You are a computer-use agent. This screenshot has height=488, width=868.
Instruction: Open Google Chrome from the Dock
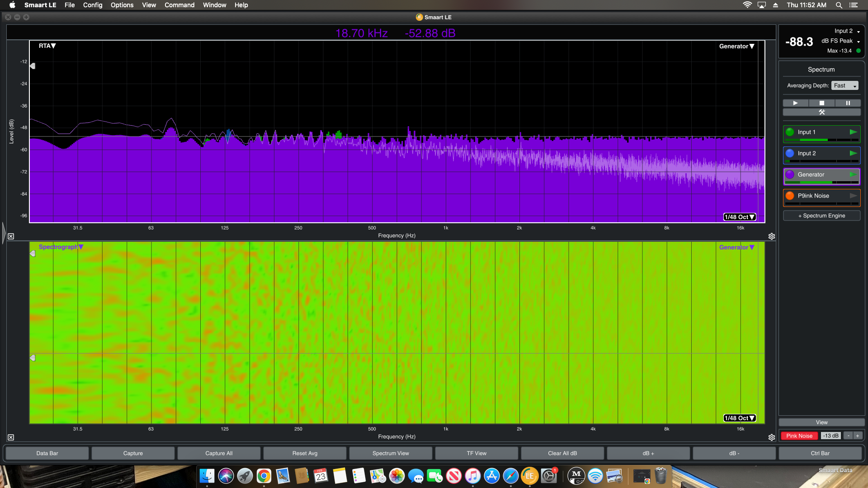tap(264, 476)
